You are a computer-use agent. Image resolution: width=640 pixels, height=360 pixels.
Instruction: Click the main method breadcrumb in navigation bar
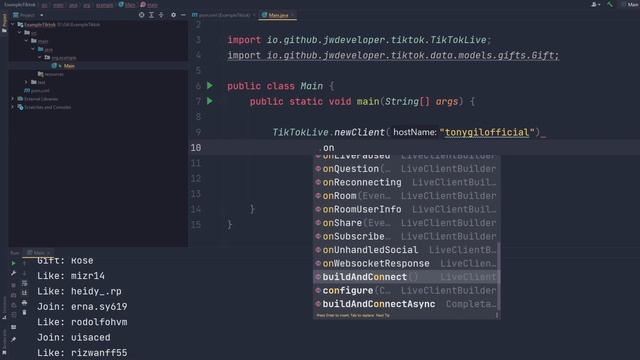[x=149, y=4]
